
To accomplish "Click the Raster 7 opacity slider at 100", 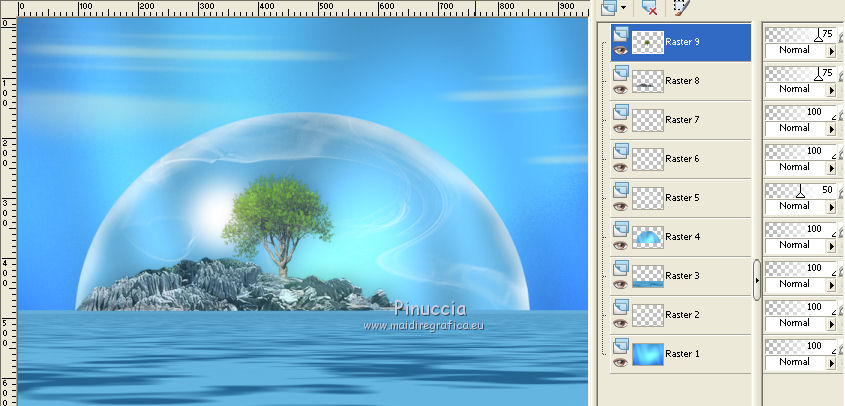I will tap(800, 113).
